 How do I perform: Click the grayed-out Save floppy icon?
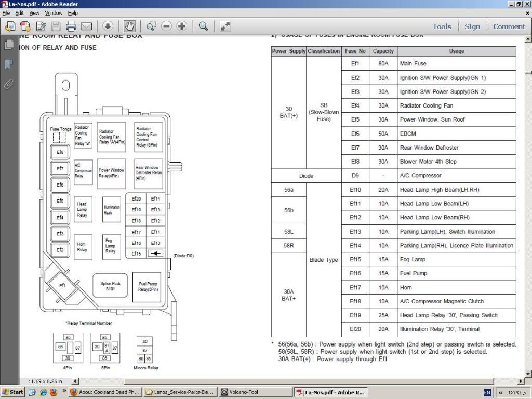point(56,26)
